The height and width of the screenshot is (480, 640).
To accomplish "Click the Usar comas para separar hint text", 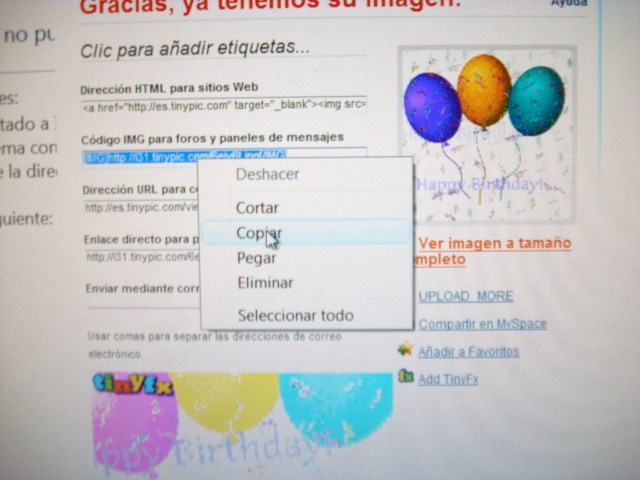I will point(215,345).
